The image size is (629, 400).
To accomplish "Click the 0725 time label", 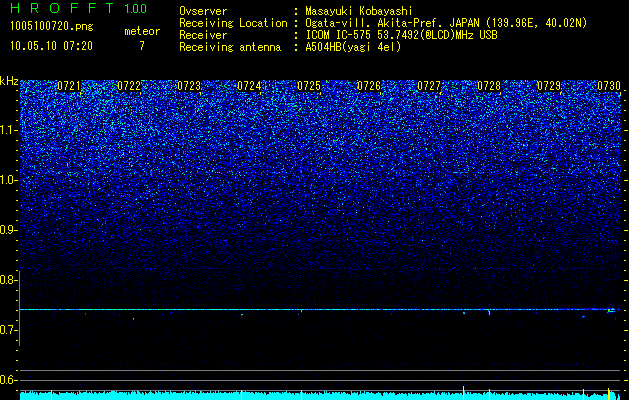I will [x=309, y=86].
